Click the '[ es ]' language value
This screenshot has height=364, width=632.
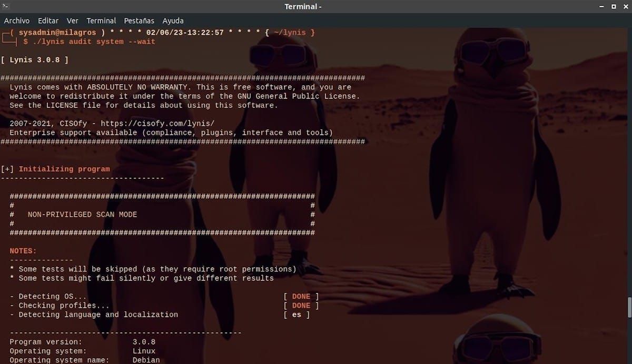(297, 315)
